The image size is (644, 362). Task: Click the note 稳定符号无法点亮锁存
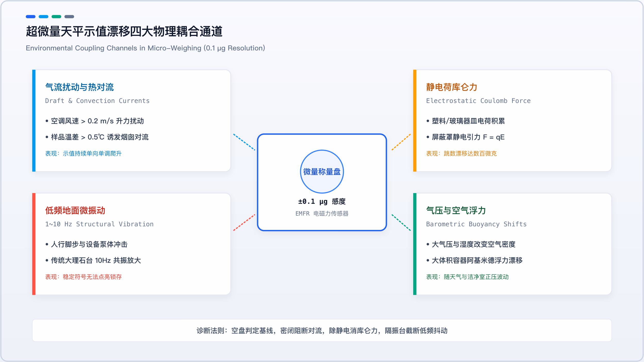click(x=83, y=277)
